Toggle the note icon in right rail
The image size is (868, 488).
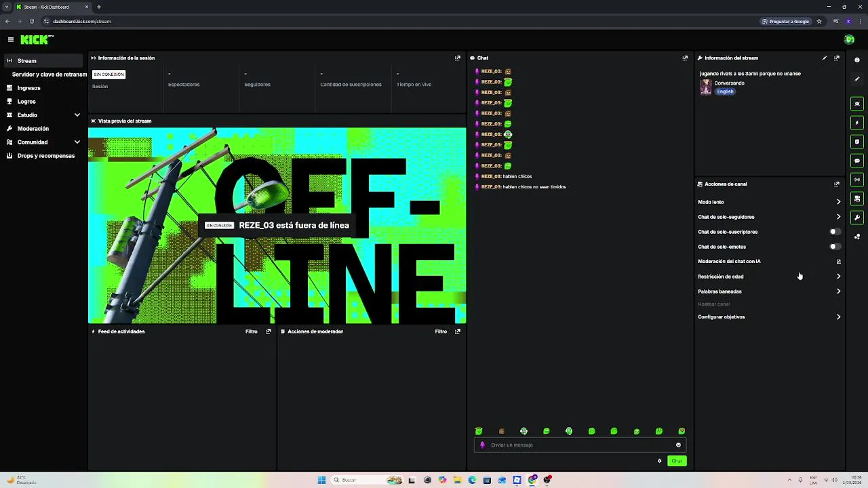857,142
